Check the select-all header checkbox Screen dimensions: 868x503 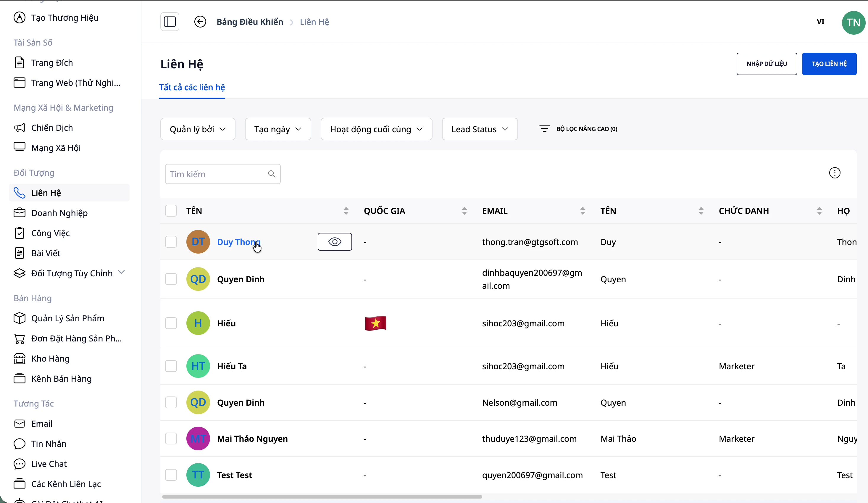(x=171, y=211)
